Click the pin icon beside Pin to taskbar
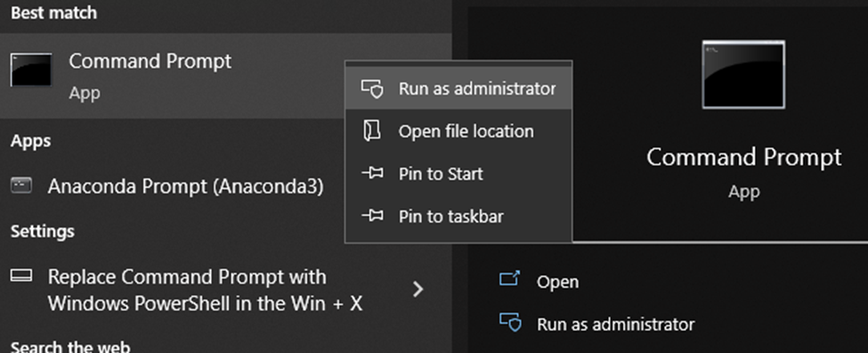Viewport: 868px width, 353px height. point(372,216)
